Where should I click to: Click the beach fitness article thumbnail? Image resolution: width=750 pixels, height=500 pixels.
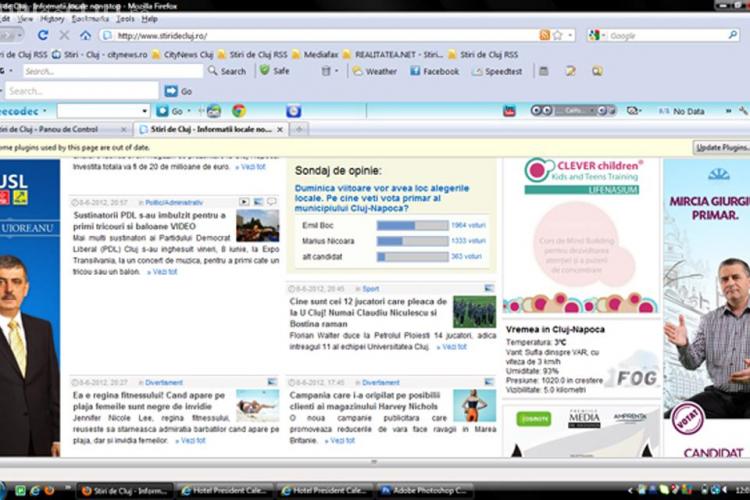[257, 405]
